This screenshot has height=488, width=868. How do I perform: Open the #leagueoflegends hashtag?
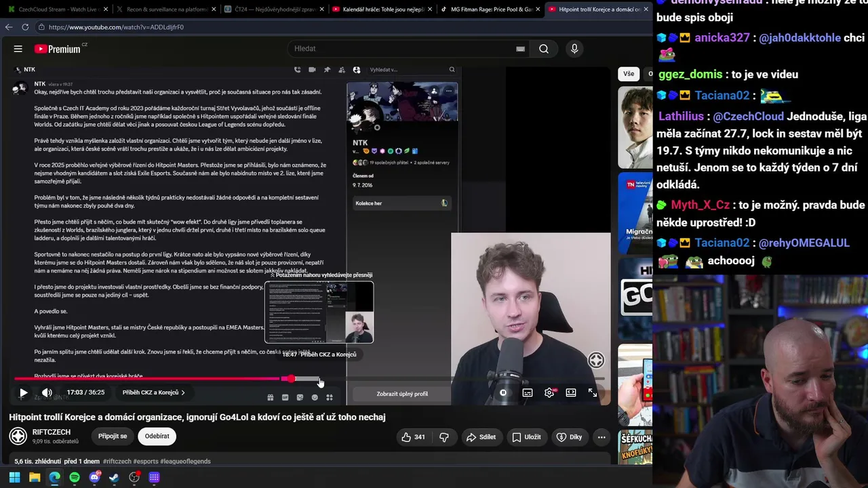pos(185,462)
